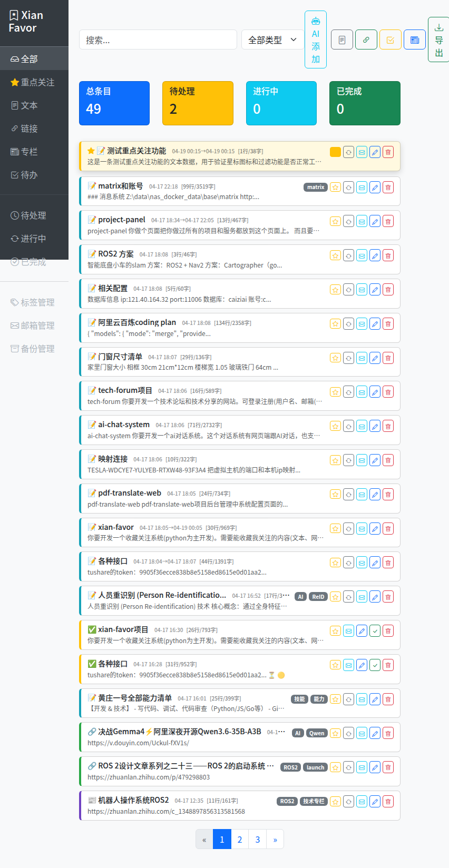Delete the xian-favor 04-17 18:05 item
The width and height of the screenshot is (449, 868).
pos(388,528)
